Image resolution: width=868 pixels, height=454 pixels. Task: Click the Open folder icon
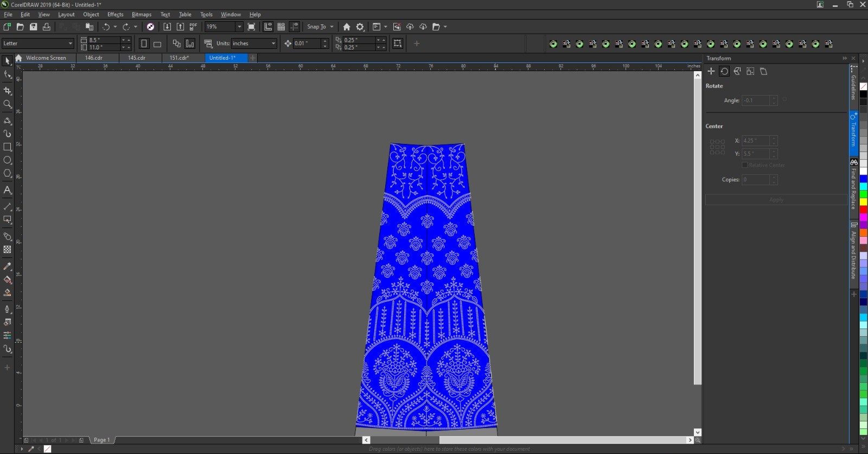click(x=20, y=27)
